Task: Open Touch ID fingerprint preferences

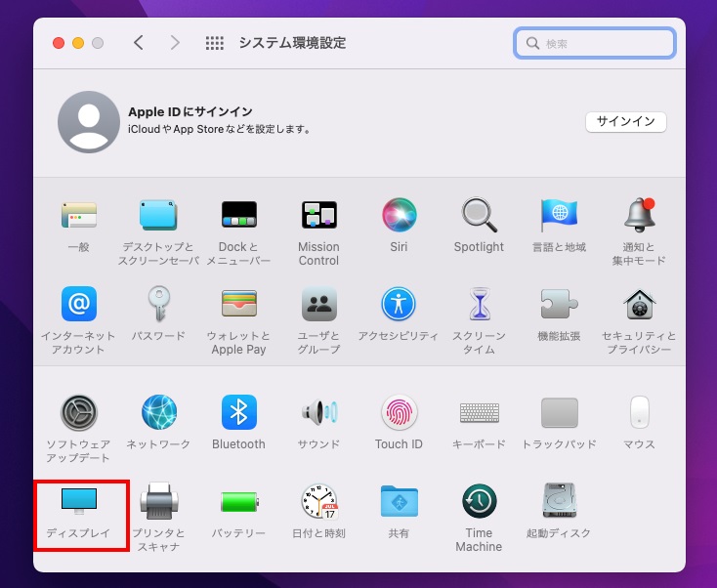Action: coord(399,412)
